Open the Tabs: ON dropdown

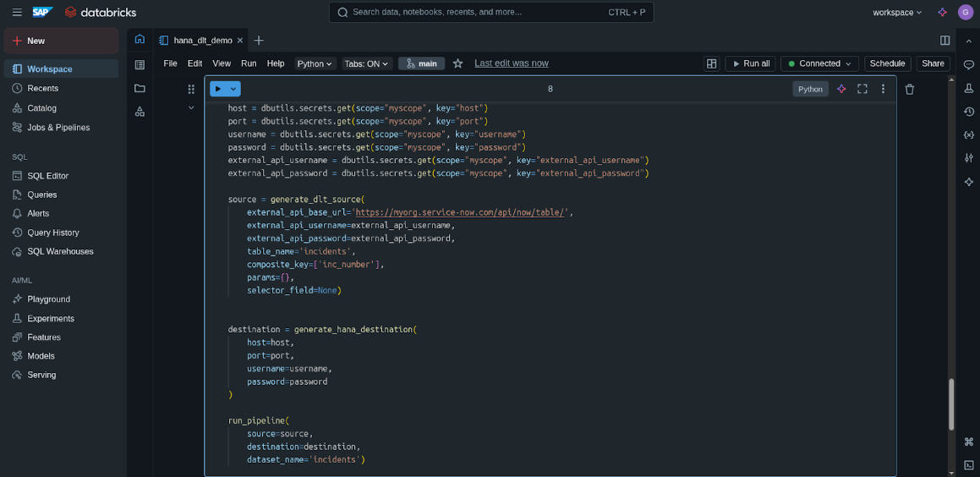367,63
